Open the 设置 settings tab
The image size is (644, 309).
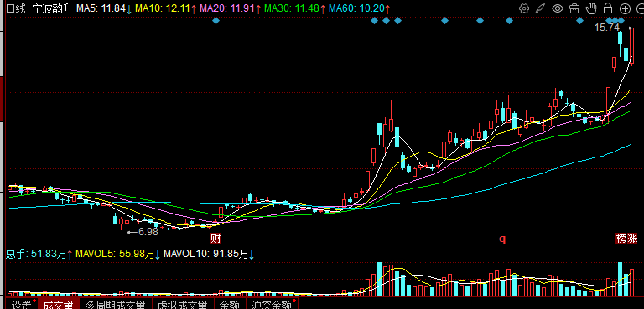[21, 304]
